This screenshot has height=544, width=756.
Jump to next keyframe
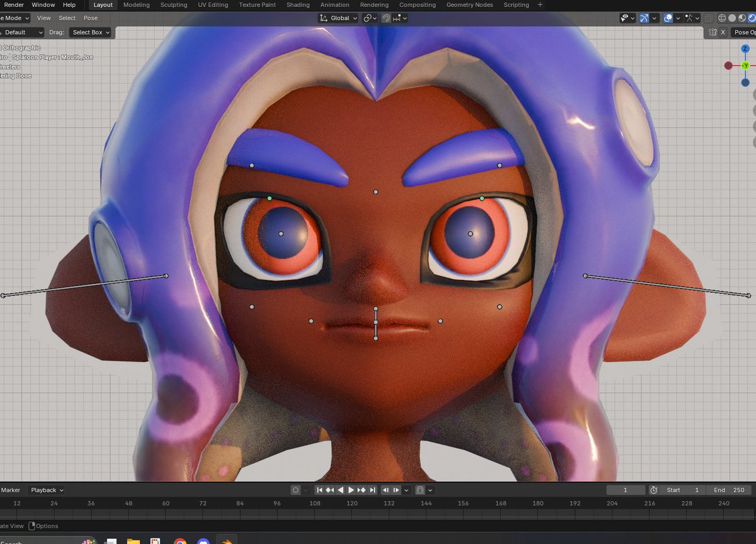362,490
